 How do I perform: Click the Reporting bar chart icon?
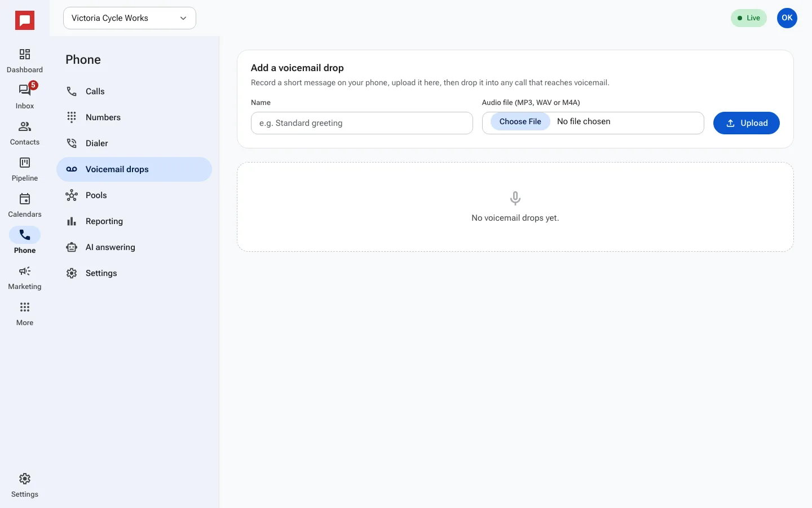(x=72, y=221)
